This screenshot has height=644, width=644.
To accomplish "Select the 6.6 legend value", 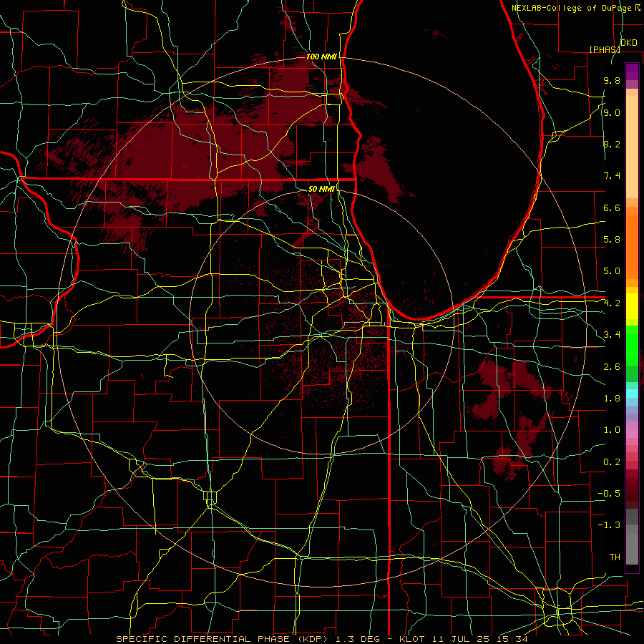I will point(612,208).
